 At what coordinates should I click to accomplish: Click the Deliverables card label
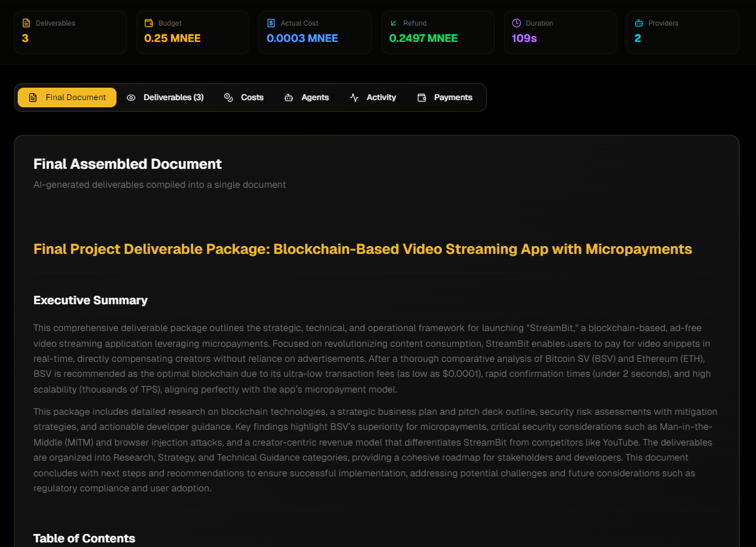pyautogui.click(x=56, y=23)
